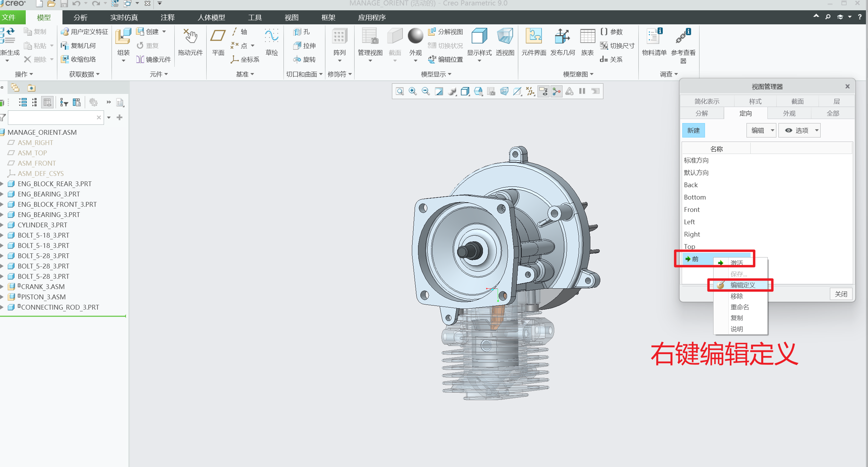Expand the CRANK_3.ASM tree node
This screenshot has height=467, width=868.
point(2,287)
